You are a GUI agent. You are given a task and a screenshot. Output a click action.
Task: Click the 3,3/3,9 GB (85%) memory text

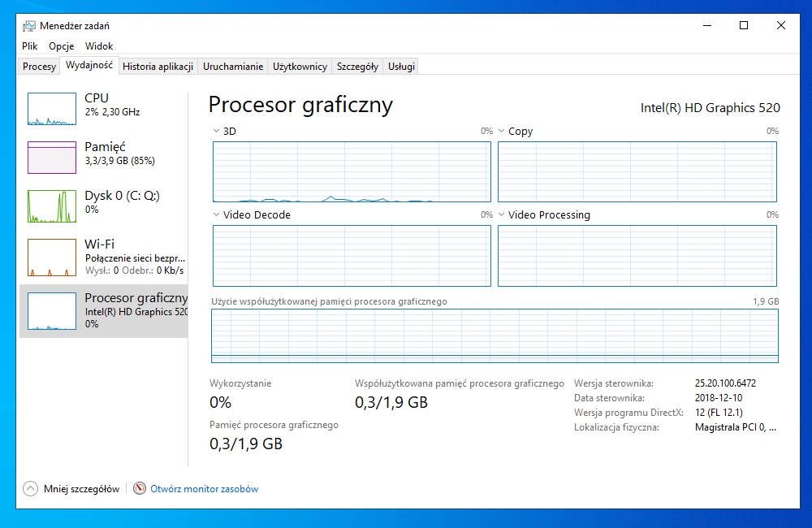[x=120, y=161]
